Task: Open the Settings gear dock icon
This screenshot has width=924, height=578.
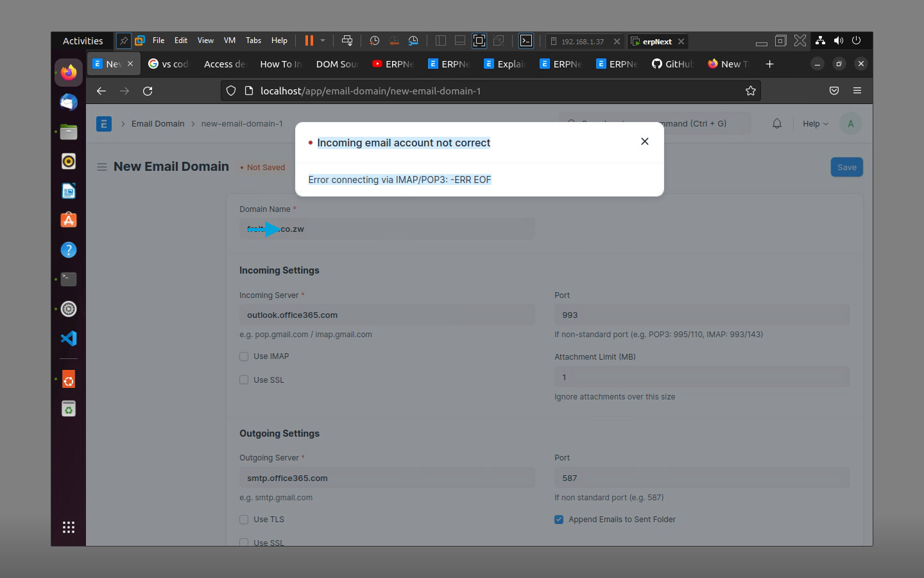Action: coord(69,309)
